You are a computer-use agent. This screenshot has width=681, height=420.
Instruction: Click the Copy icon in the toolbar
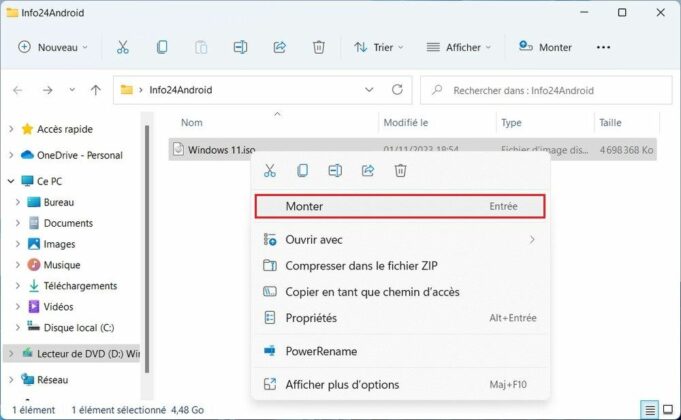click(x=162, y=47)
